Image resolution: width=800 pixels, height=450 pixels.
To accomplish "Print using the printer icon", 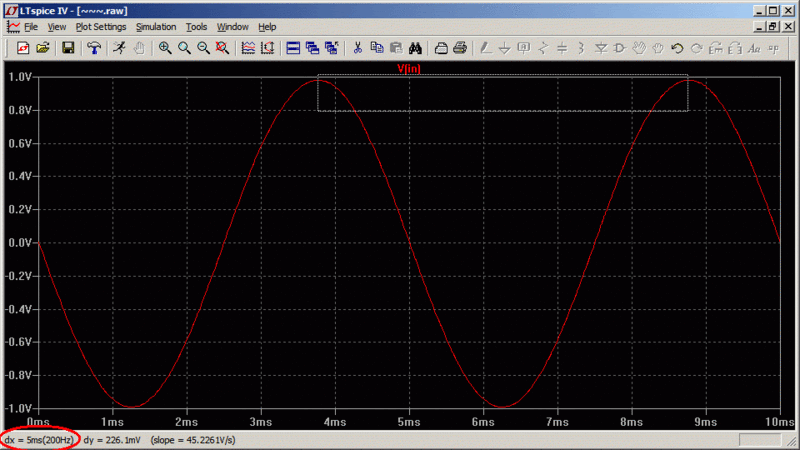I will [x=460, y=47].
